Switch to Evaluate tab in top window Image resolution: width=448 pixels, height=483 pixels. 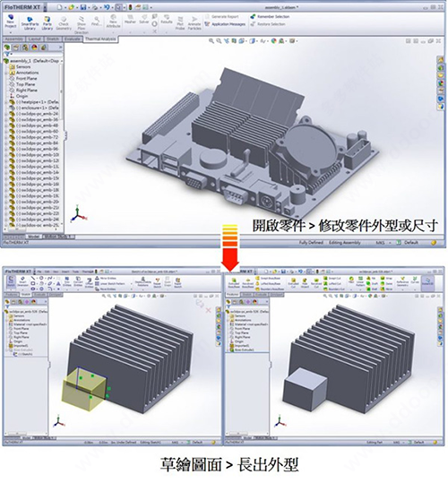73,39
